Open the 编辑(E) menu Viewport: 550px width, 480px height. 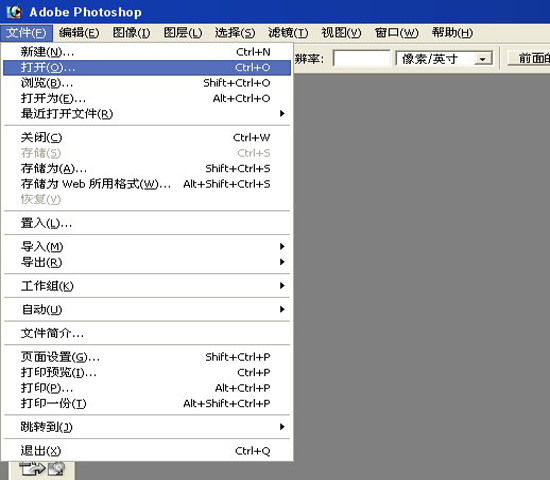79,33
